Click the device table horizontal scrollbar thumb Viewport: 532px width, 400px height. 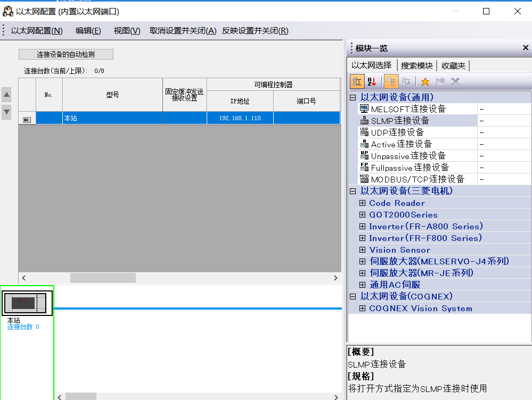[103, 278]
